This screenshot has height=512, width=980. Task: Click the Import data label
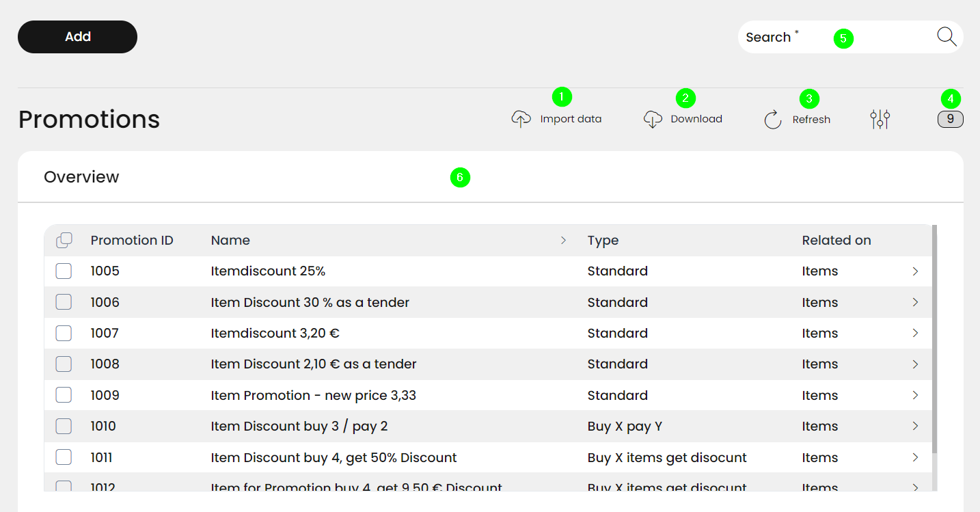tap(571, 119)
